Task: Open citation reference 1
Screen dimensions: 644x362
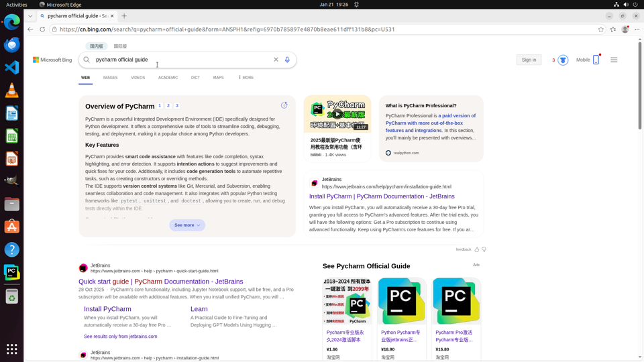Action: [x=160, y=105]
